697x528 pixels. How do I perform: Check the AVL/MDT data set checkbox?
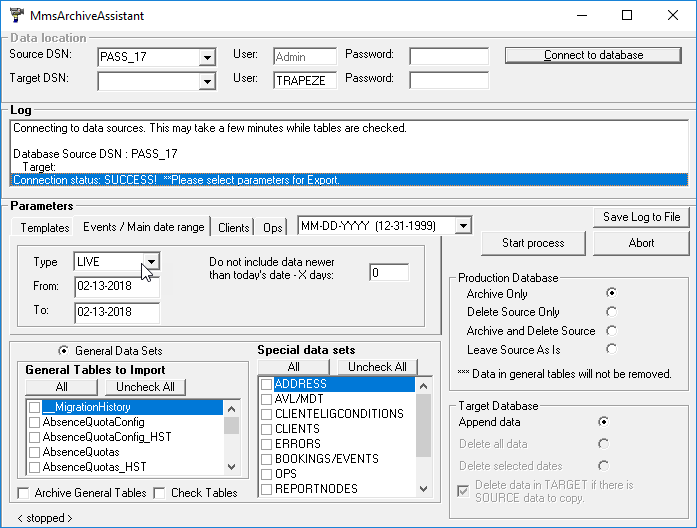point(267,399)
